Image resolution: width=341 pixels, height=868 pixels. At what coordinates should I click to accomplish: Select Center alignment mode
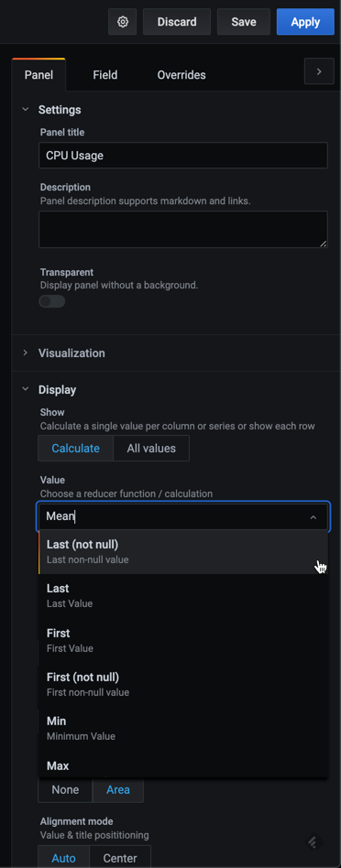point(120,859)
